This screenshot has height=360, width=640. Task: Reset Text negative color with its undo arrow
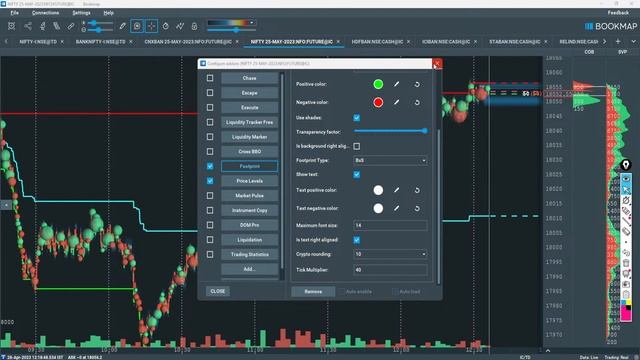(x=417, y=208)
